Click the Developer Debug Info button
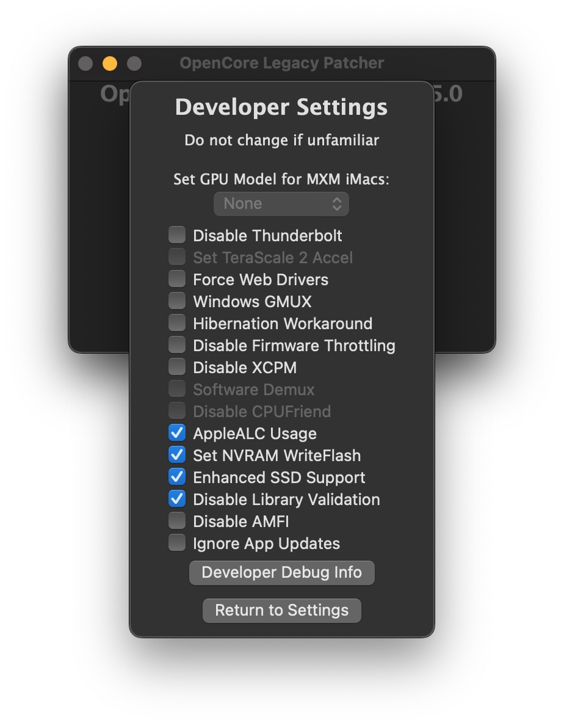Image resolution: width=564 pixels, height=728 pixels. coord(281,573)
